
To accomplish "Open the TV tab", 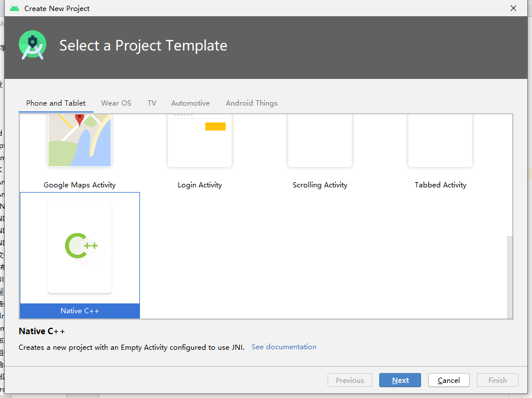I will (152, 103).
